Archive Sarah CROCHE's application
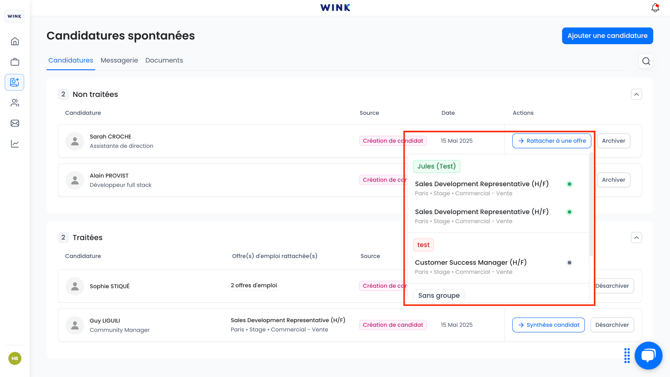This screenshot has width=670, height=377. click(x=613, y=141)
